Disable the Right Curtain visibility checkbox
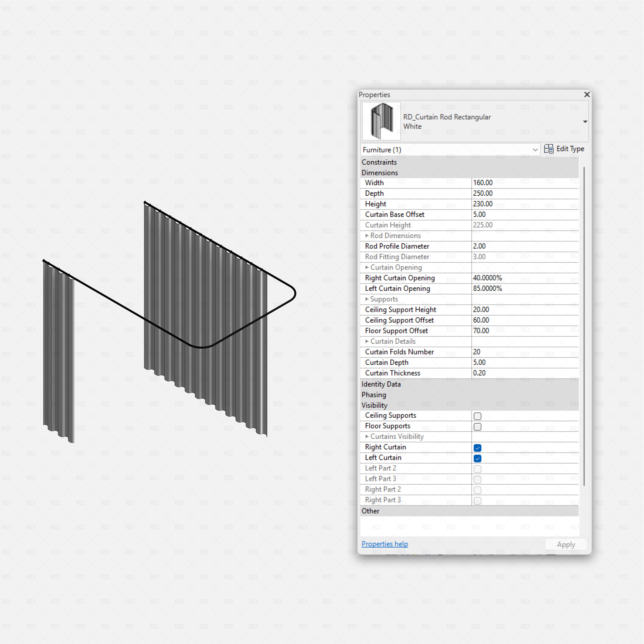 click(477, 448)
